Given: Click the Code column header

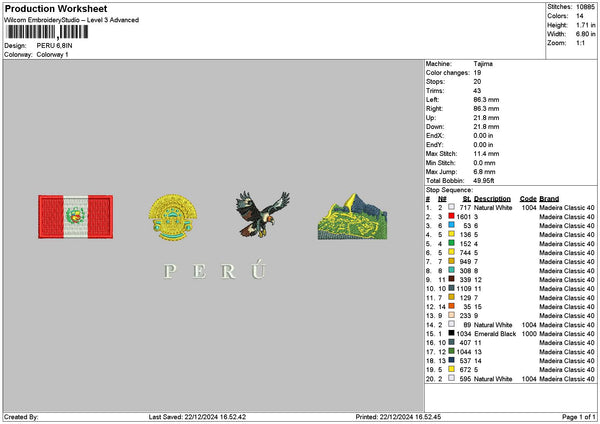Looking at the screenshot, I should [528, 199].
